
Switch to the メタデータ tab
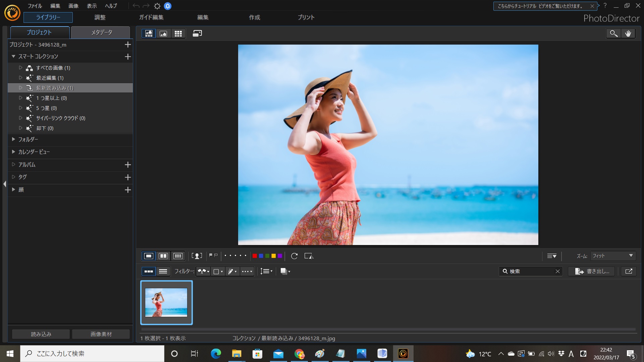click(x=102, y=33)
